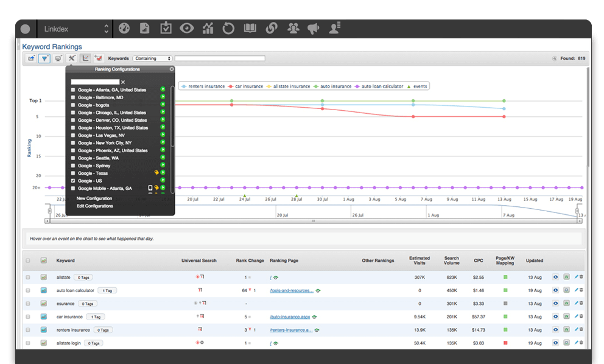Expand the Keywords Containing dropdown
604x364 pixels.
click(x=153, y=58)
